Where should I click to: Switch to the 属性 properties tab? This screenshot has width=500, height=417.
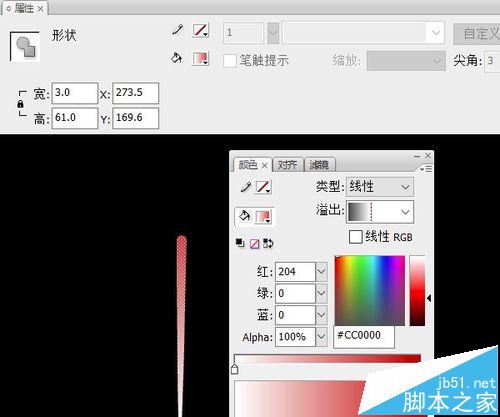pos(24,8)
